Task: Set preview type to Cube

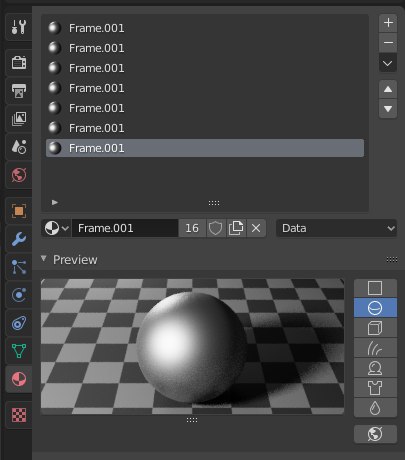Action: 375,328
